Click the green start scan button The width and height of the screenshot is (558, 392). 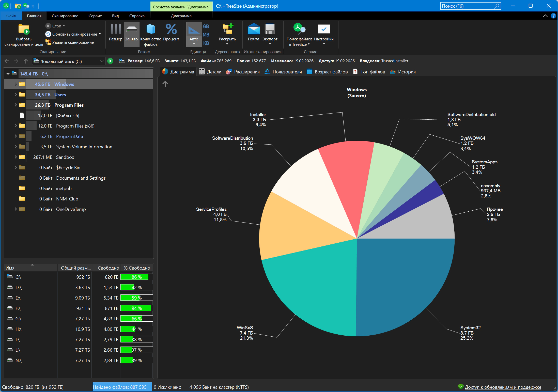(110, 61)
